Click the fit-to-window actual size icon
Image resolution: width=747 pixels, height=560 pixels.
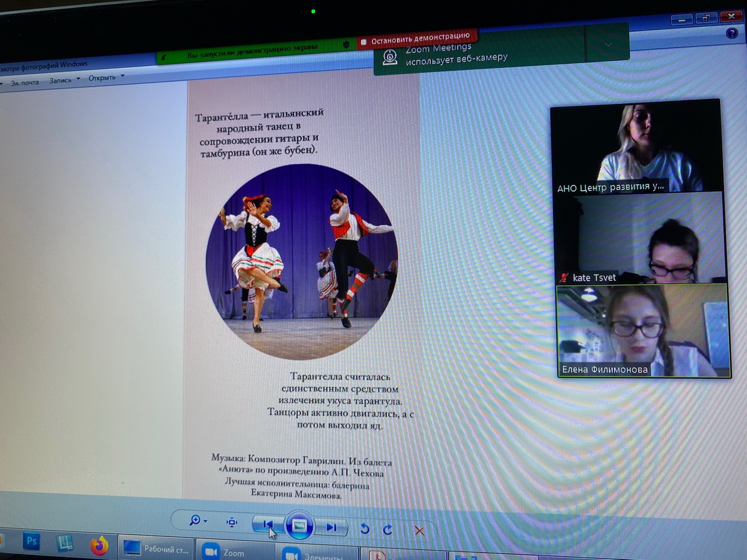click(232, 522)
